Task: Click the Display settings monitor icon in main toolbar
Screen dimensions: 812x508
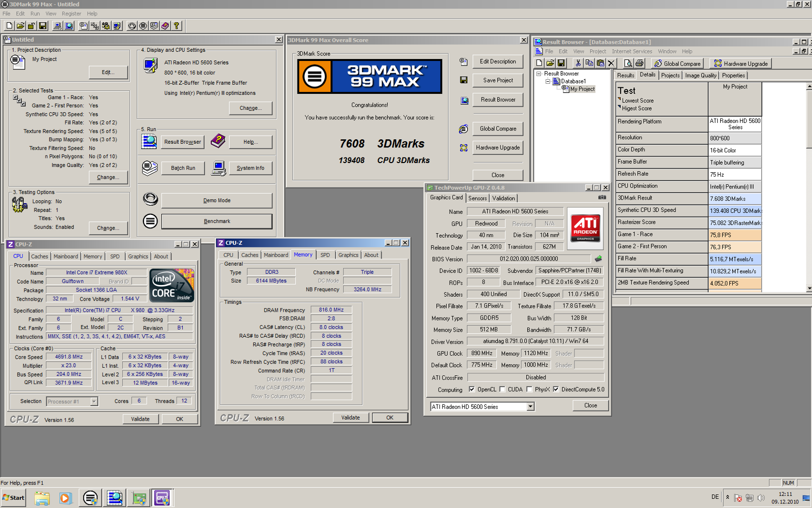Action: tap(117, 26)
